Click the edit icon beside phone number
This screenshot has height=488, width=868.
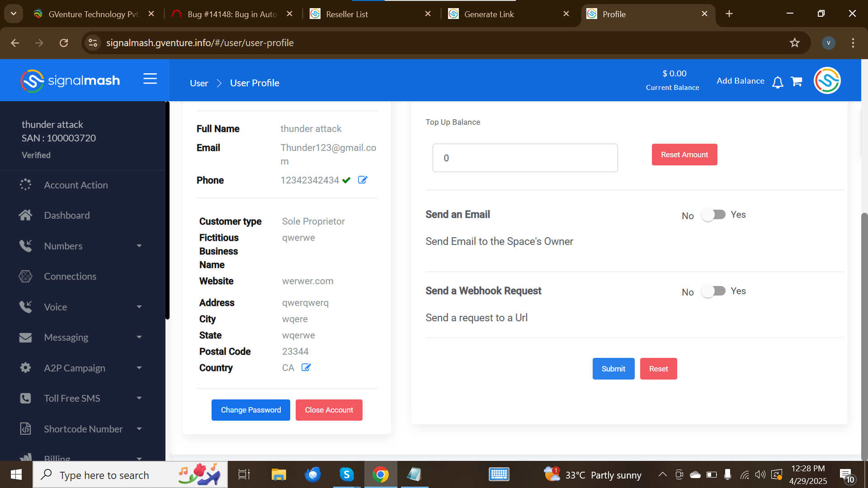point(363,180)
